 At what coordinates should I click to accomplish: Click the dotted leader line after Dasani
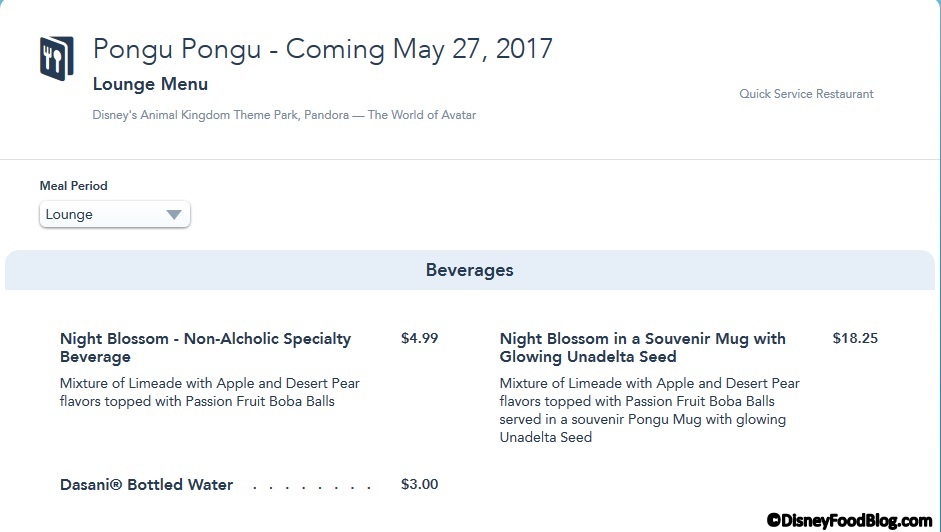point(310,487)
